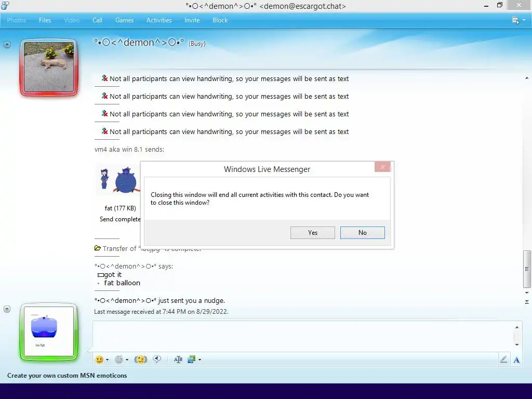Switch to handwriting pen mode
The width and height of the screenshot is (532, 399).
(503, 360)
